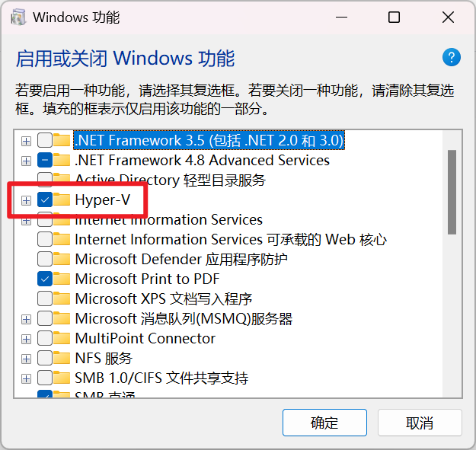Expand the Hyper-V tree node
476x450 pixels.
point(26,200)
